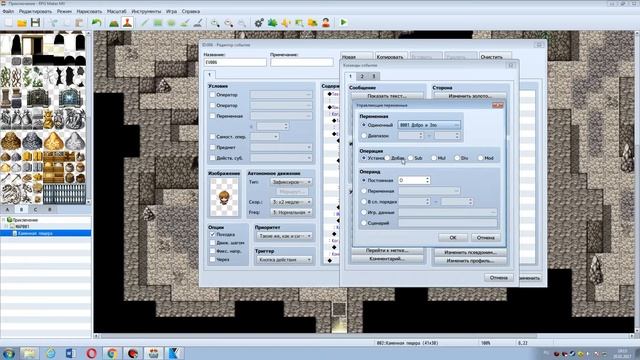Increase the Постоянная constant value stepper
Viewport: 640px width, 360px height.
coord(427,178)
